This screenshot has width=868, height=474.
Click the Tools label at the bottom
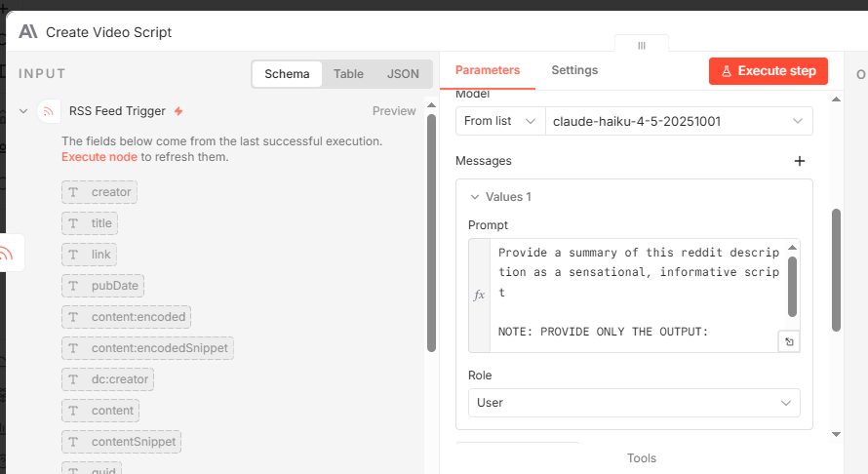[641, 458]
